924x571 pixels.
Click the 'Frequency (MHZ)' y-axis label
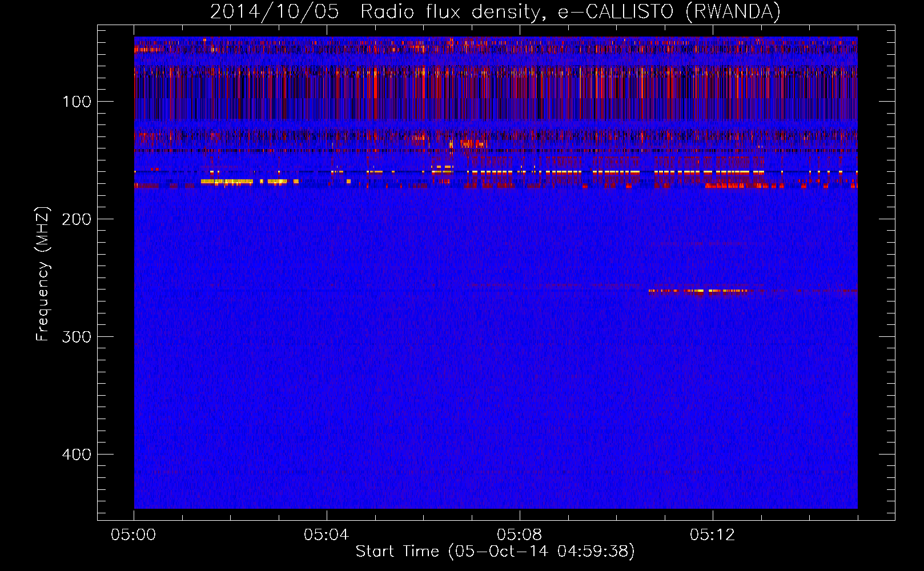click(43, 274)
